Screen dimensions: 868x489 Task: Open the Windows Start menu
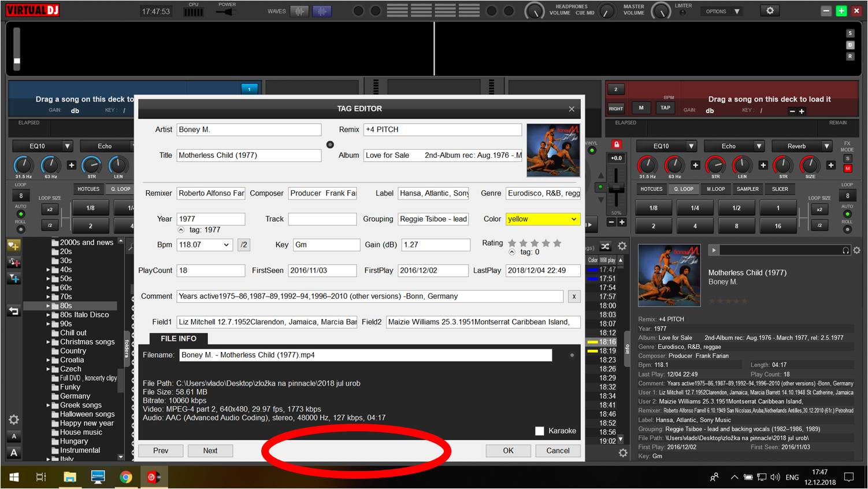(14, 477)
